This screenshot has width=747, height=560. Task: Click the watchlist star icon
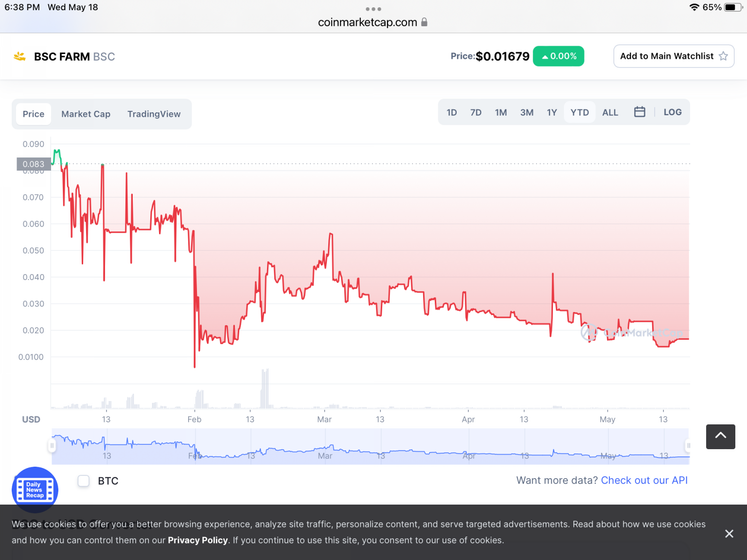pos(723,56)
